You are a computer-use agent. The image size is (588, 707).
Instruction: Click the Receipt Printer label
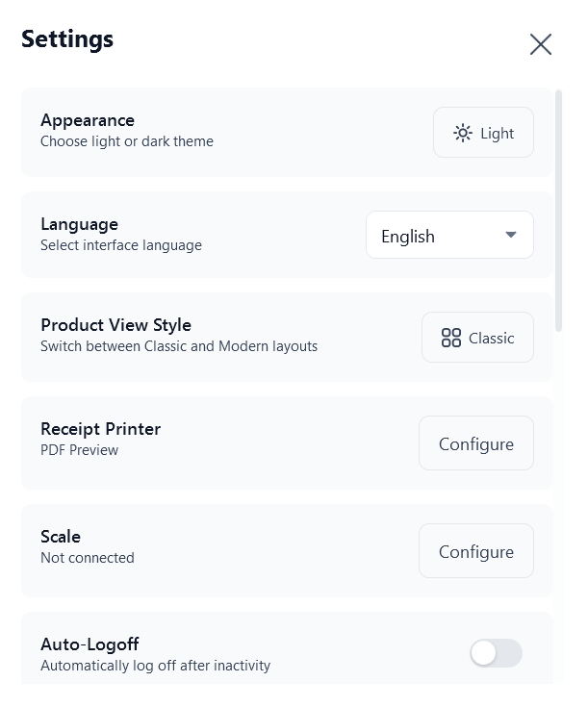coord(100,429)
